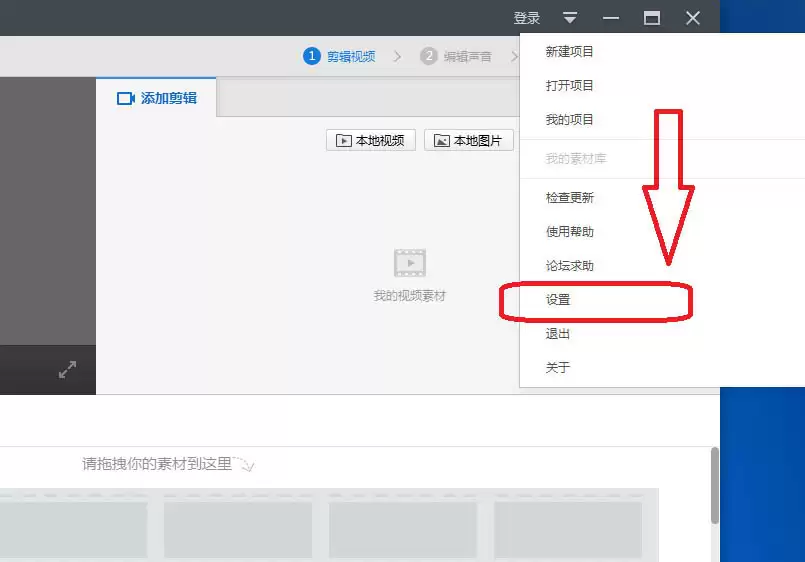Go to step 2 编辑声音

point(456,56)
